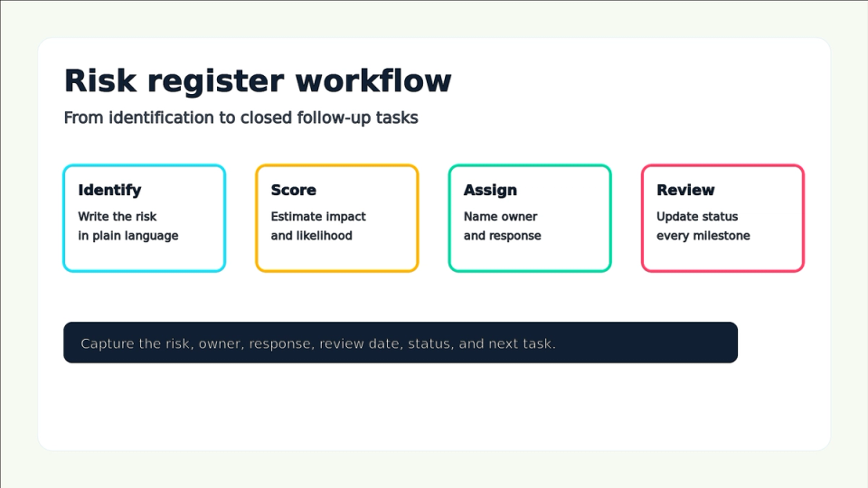The image size is (868, 488).
Task: Click 'Update status' text line
Action: point(697,216)
